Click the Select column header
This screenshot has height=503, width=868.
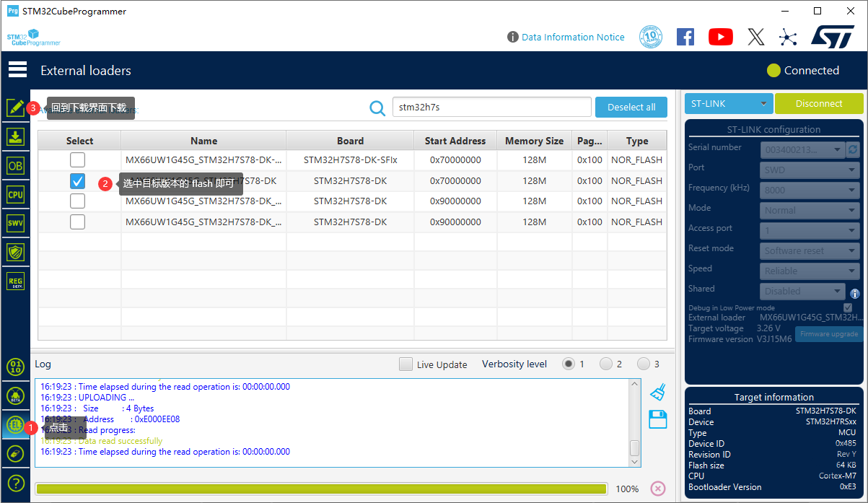[x=79, y=141]
